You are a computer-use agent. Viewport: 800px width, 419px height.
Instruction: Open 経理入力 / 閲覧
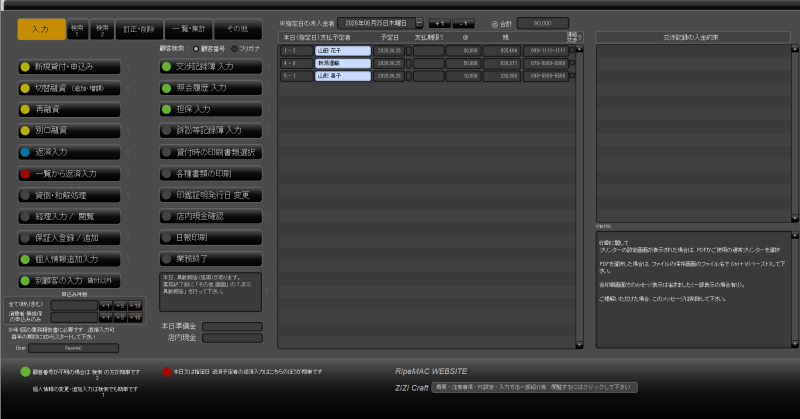(69, 216)
